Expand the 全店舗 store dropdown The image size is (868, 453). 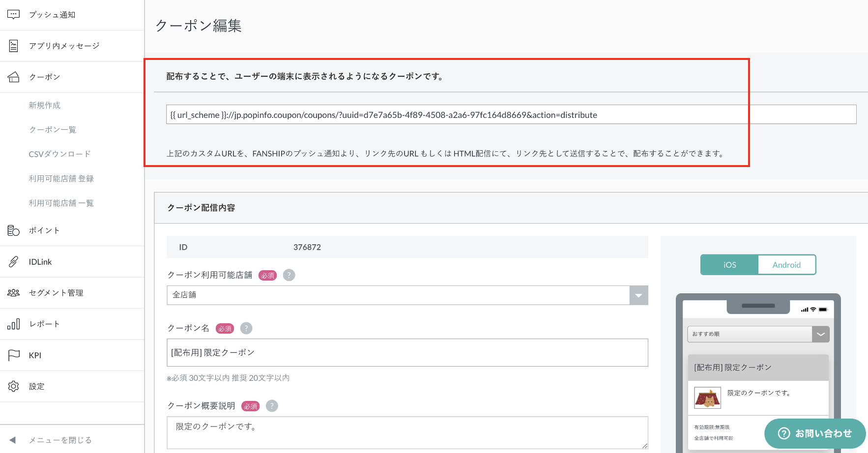coord(638,295)
